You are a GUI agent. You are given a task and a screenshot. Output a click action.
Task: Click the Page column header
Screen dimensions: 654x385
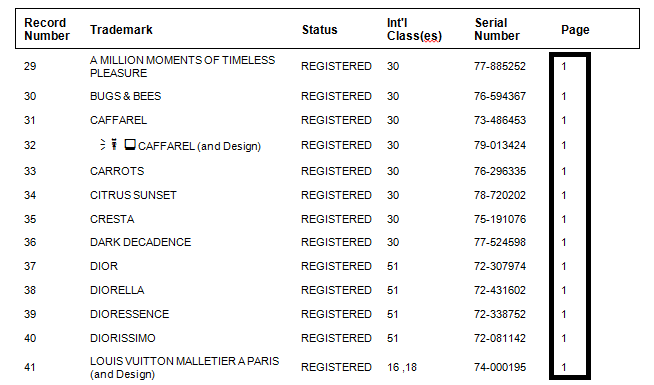[575, 30]
